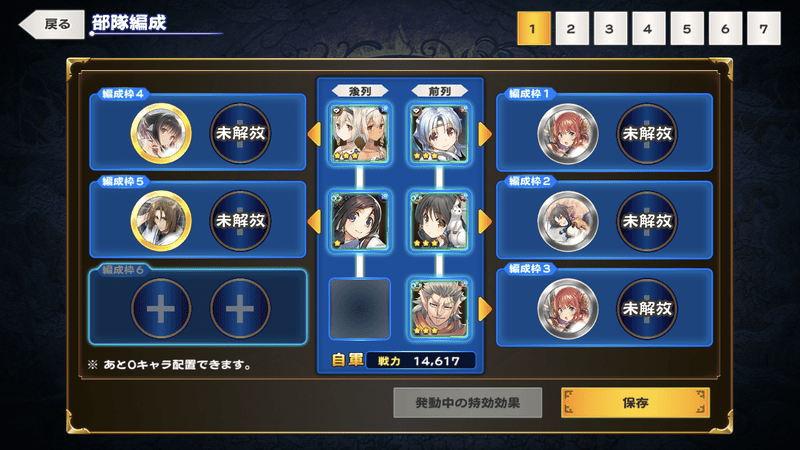The image size is (800, 450).
Task: Tap the gray-haired ogre character portrait
Action: click(439, 309)
